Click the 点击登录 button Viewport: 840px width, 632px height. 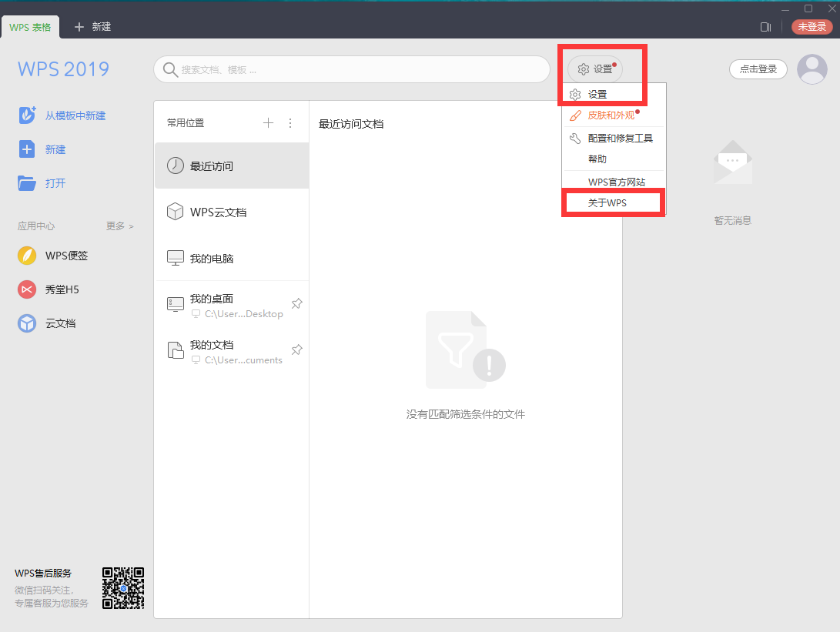(758, 69)
